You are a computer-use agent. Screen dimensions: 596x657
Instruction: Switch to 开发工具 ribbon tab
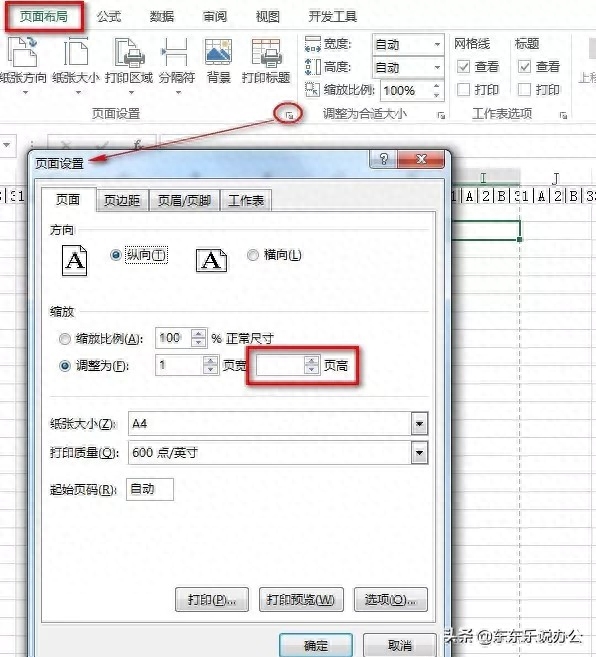tap(333, 16)
